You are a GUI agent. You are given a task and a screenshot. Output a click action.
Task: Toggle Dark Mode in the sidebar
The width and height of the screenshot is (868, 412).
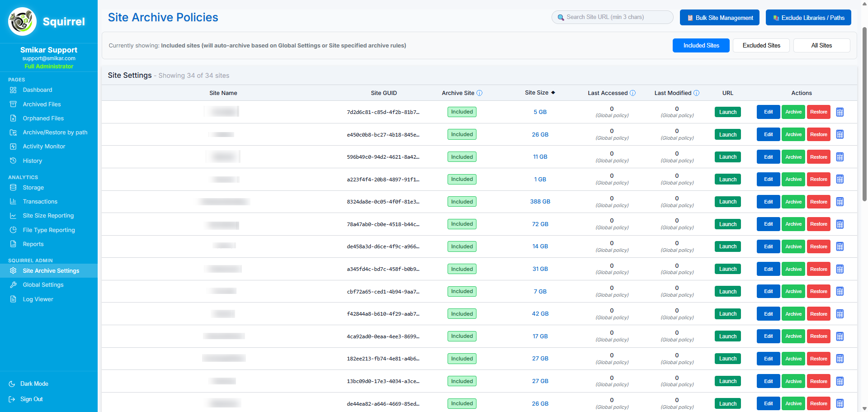(x=34, y=384)
